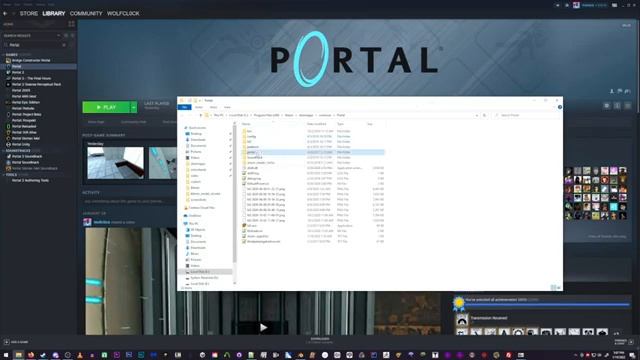This screenshot has height=360, width=640.
Task: Clear the Steam library search text
Action: [64, 45]
